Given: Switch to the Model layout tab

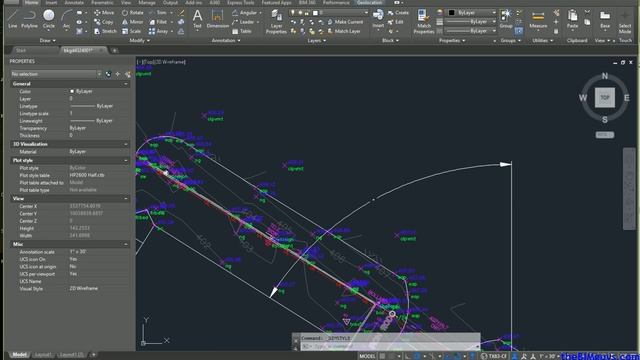Looking at the screenshot, I should 19,355.
